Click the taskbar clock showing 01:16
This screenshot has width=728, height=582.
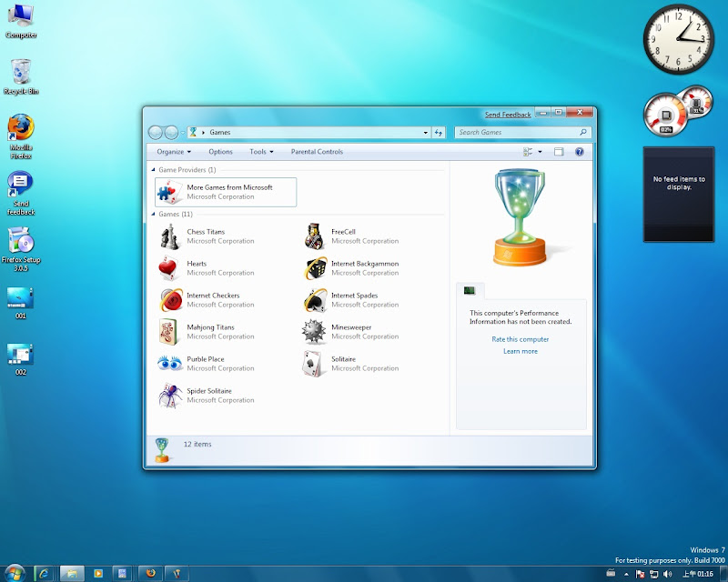click(697, 574)
